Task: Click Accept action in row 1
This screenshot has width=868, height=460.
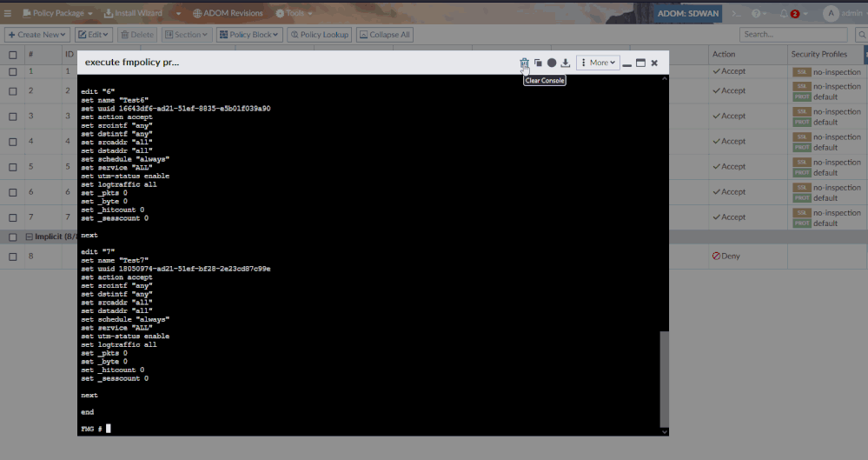Action: click(729, 71)
